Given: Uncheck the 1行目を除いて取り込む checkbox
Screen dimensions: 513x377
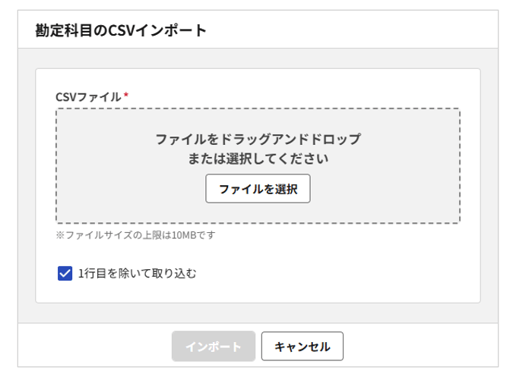Looking at the screenshot, I should coord(65,273).
